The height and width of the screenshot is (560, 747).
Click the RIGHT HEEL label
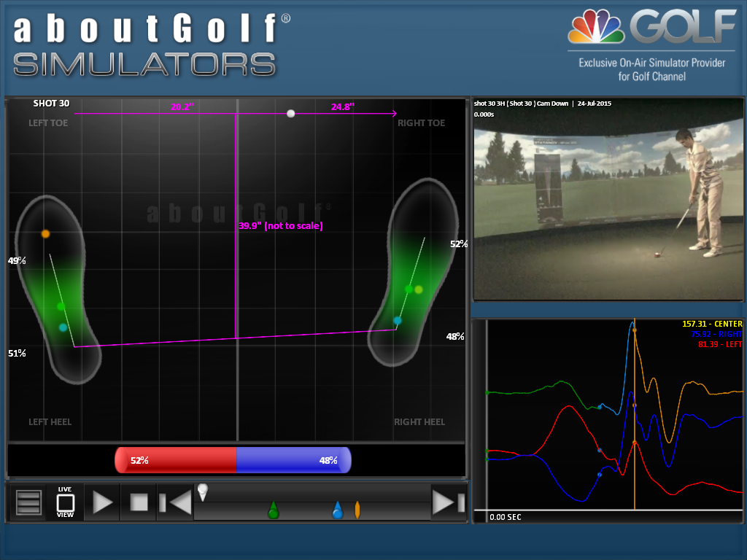pyautogui.click(x=419, y=422)
